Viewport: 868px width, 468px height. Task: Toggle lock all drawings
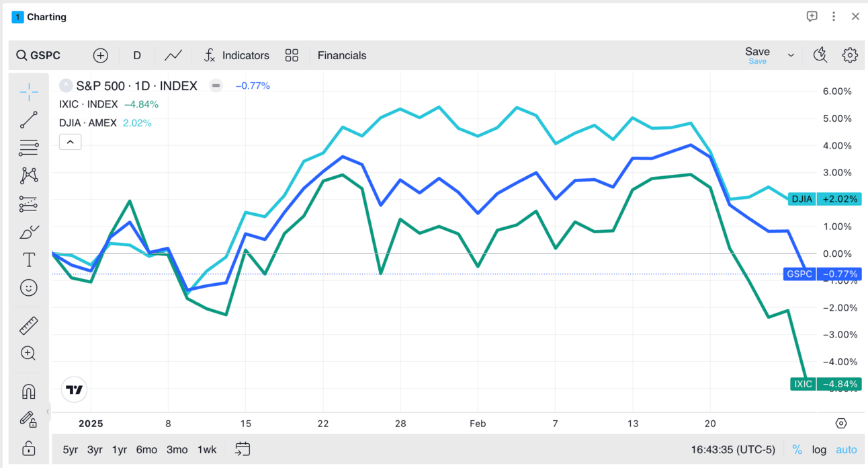29,448
